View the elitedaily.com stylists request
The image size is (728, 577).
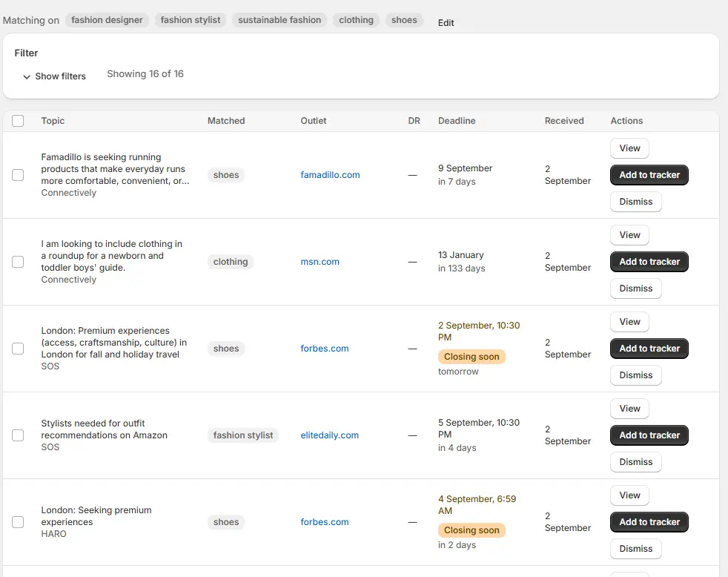click(x=629, y=409)
